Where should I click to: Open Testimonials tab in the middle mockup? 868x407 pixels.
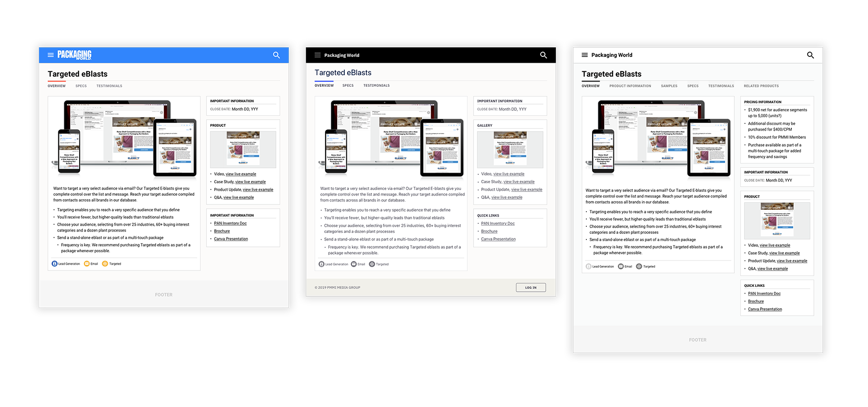tap(376, 85)
